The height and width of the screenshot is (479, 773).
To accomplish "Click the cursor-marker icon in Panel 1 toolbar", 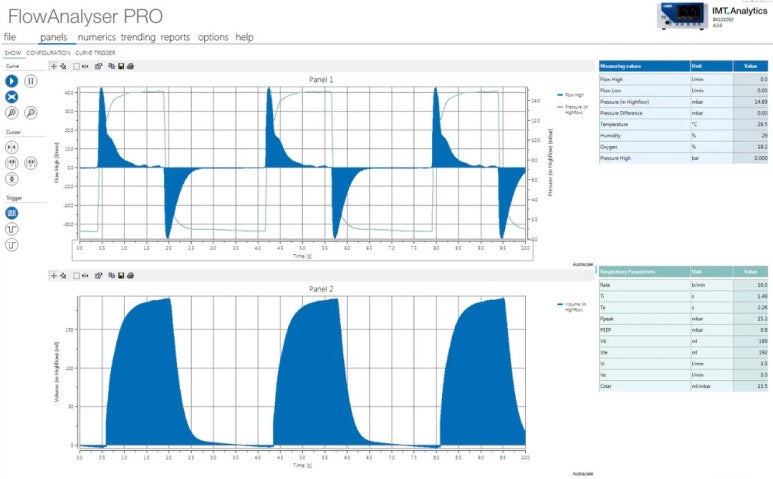I will click(x=85, y=67).
